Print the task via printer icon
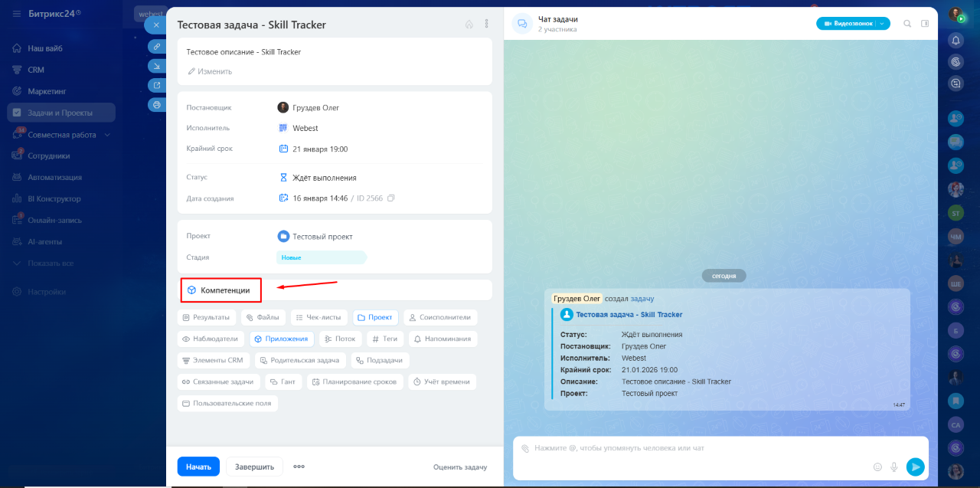Image resolution: width=980 pixels, height=488 pixels. pyautogui.click(x=157, y=104)
